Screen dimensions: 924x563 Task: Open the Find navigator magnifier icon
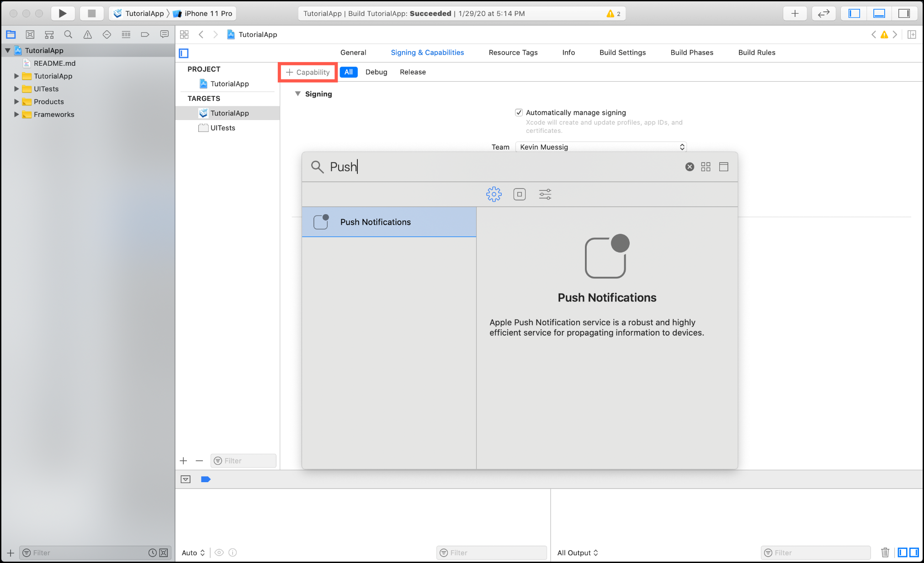(x=68, y=35)
